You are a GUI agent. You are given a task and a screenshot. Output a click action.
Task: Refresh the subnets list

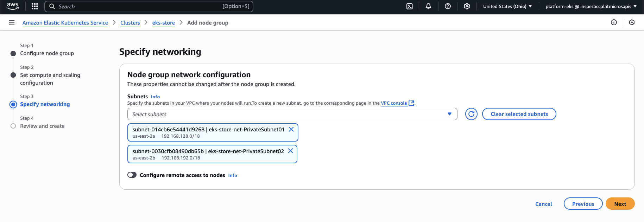(x=471, y=114)
